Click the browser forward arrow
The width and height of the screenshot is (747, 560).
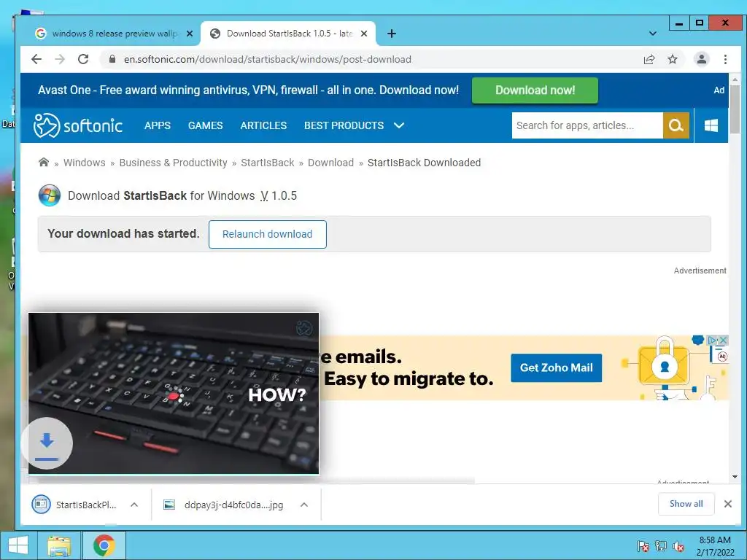[60, 59]
